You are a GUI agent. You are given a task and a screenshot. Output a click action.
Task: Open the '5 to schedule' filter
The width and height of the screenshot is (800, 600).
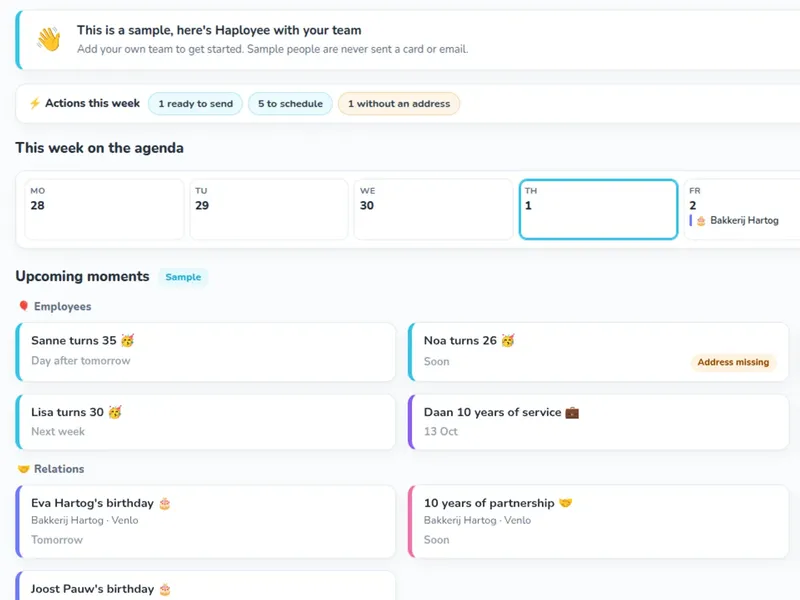click(x=290, y=104)
